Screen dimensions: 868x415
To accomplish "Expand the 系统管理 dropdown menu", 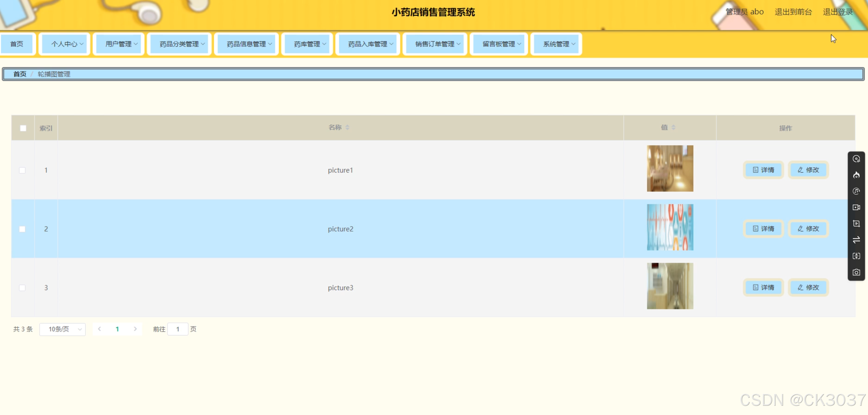I will [556, 44].
